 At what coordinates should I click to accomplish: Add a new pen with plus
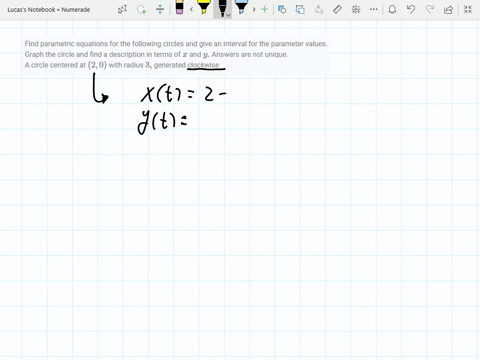point(265,9)
